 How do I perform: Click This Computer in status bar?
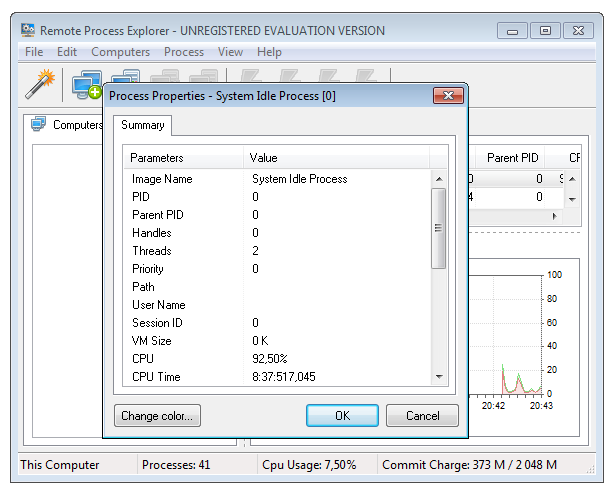(x=60, y=464)
